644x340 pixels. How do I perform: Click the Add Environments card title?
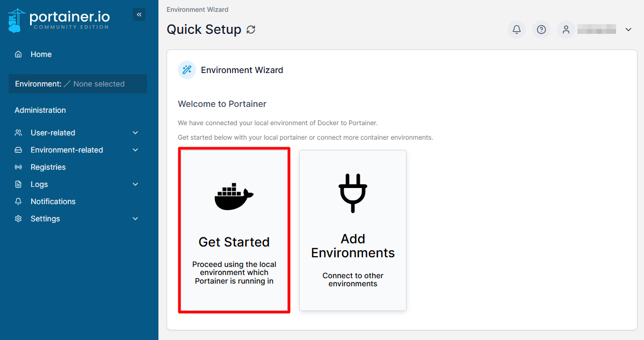pyautogui.click(x=353, y=246)
